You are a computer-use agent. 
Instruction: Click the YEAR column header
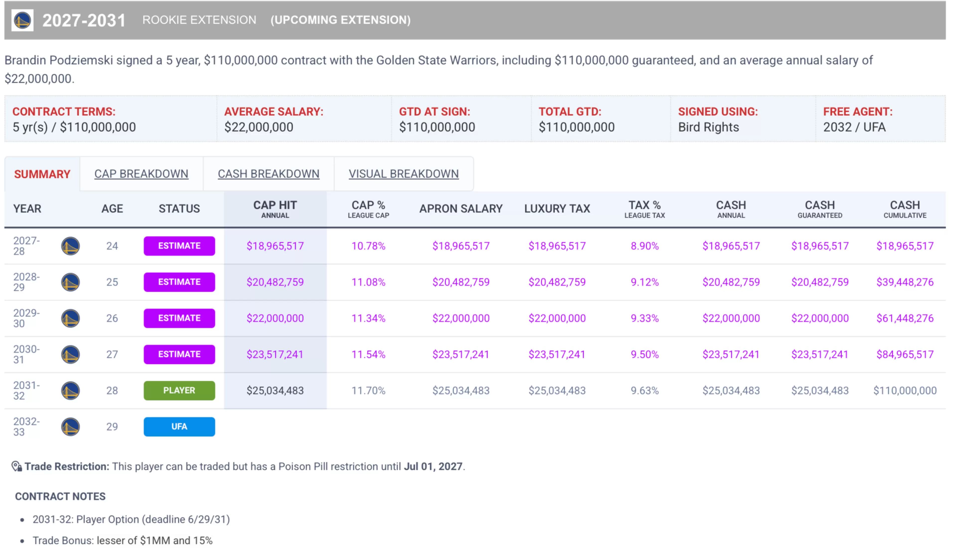(27, 209)
